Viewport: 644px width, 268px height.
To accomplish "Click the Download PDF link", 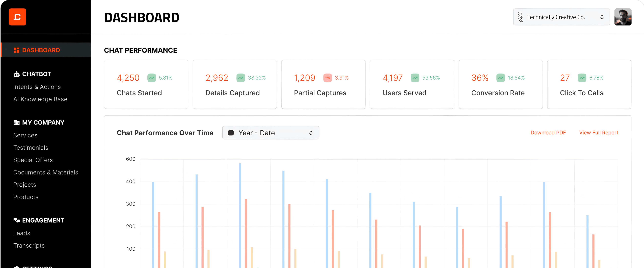I will coord(548,133).
